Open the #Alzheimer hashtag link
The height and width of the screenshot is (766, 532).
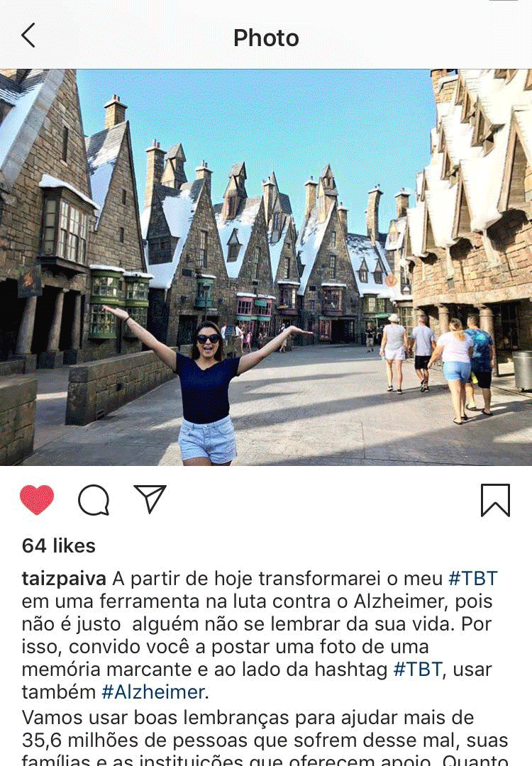153,692
